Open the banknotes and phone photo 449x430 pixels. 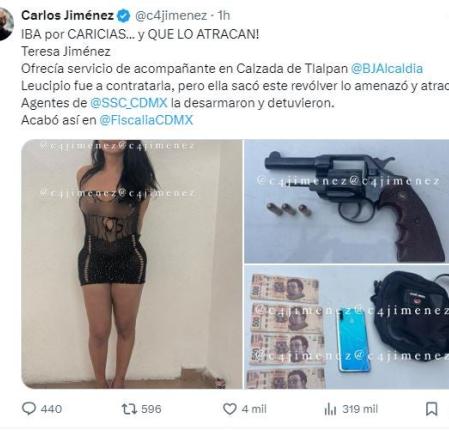tap(347, 327)
